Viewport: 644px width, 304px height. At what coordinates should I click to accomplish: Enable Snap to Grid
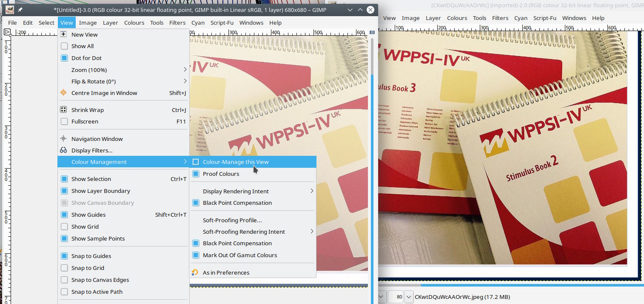click(x=64, y=268)
